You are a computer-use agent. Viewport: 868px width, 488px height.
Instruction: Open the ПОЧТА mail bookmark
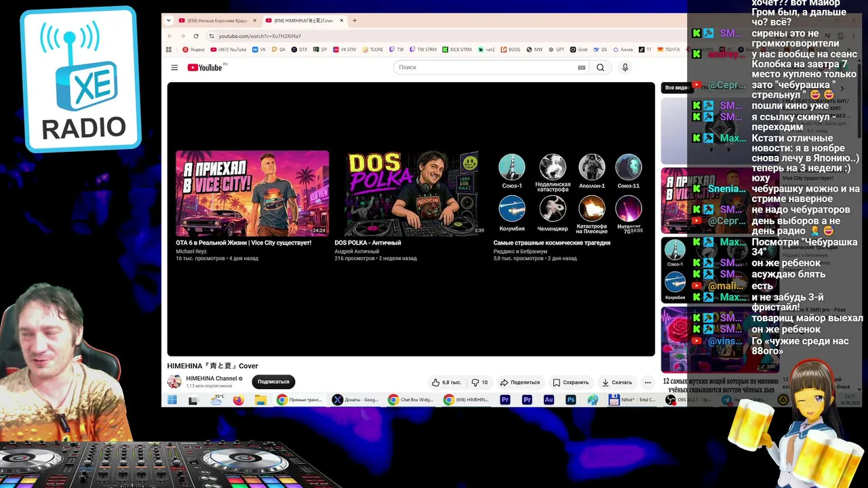(669, 49)
